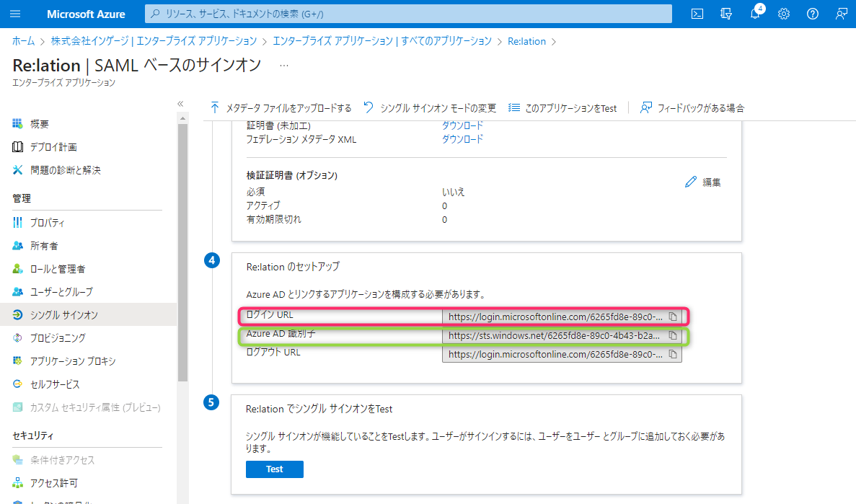This screenshot has height=504, width=856.
Task: Click フィードバックがある場合
Action: (x=692, y=108)
